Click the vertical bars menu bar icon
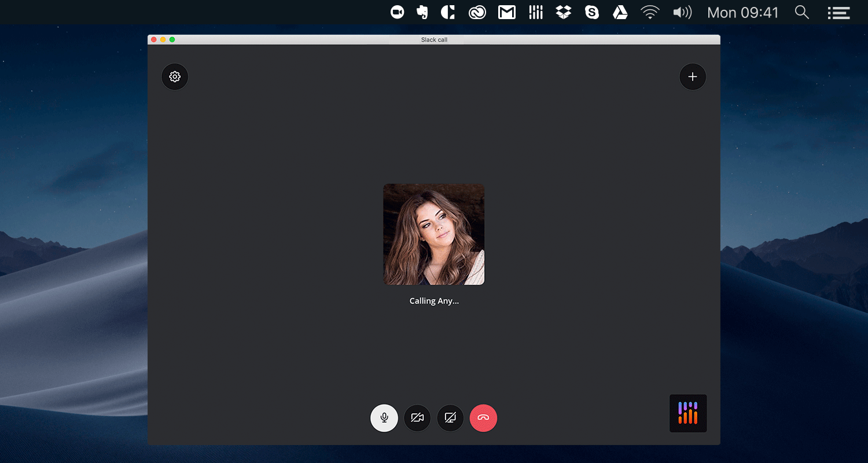 [x=536, y=12]
